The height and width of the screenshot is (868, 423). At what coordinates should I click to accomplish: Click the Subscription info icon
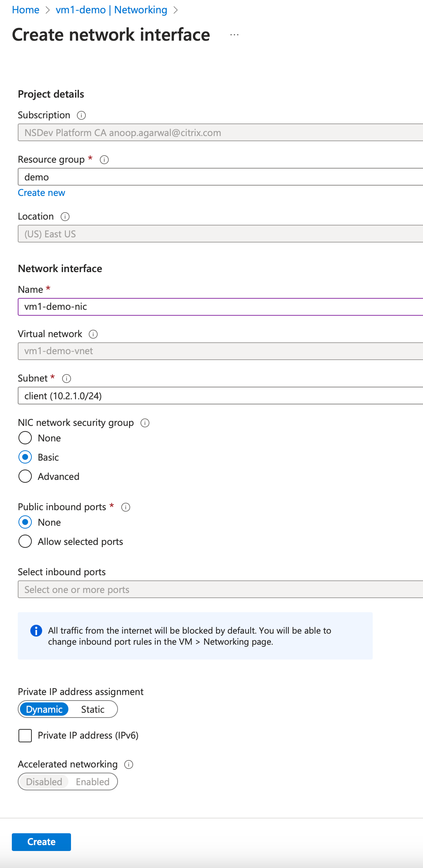click(x=81, y=115)
